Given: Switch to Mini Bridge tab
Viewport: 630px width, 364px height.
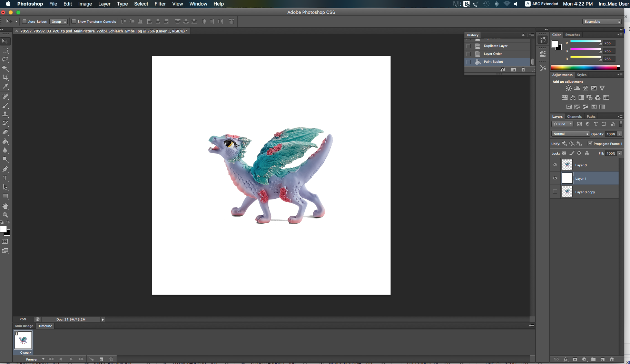Looking at the screenshot, I should (24, 326).
